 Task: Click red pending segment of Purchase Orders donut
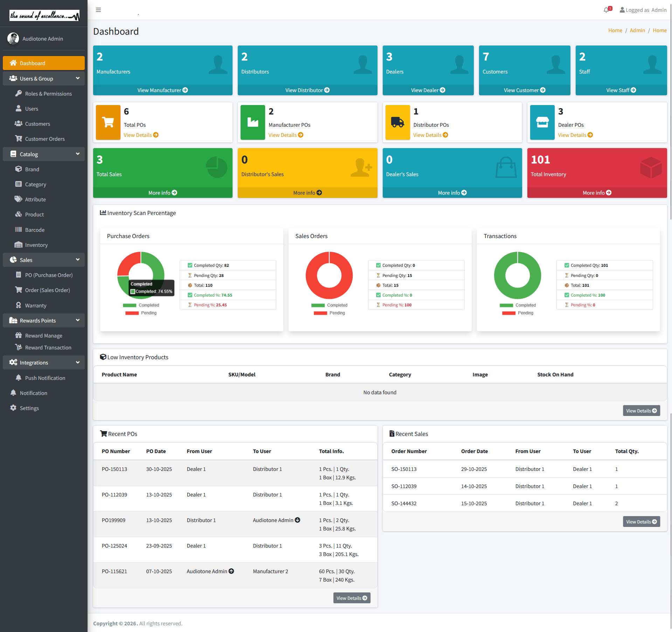tap(129, 263)
